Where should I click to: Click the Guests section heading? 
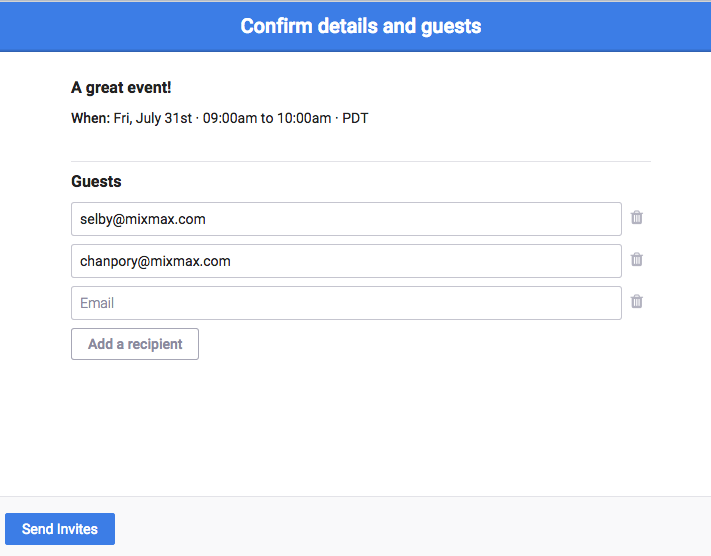(96, 182)
